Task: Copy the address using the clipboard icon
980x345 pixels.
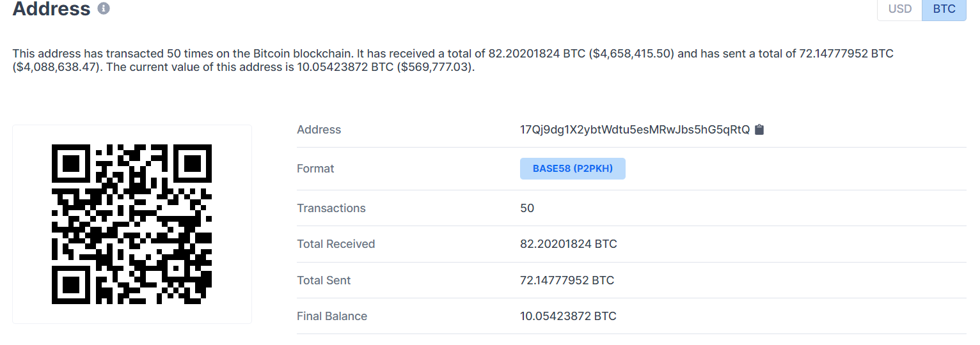Action: point(759,130)
